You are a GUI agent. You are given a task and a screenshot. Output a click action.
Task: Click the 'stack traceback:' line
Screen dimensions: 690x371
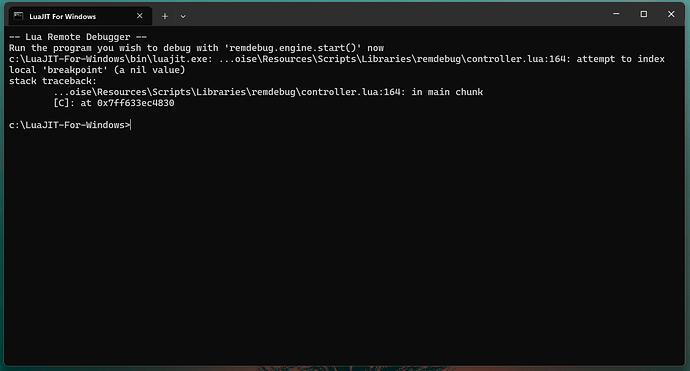(x=53, y=81)
